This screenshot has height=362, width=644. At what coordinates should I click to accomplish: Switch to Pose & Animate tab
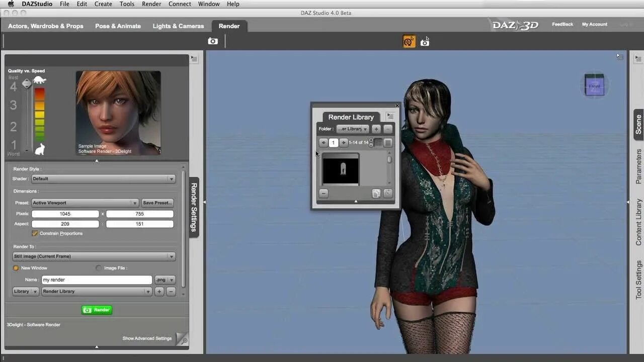118,26
